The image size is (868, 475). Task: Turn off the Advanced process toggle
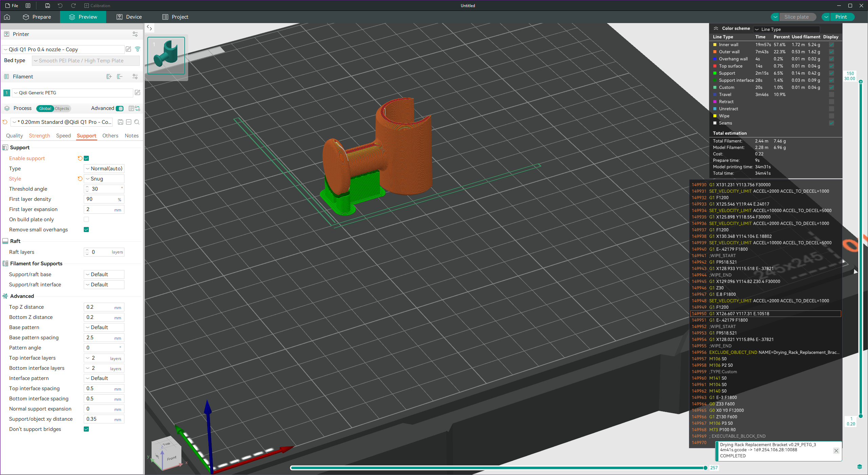(119, 108)
